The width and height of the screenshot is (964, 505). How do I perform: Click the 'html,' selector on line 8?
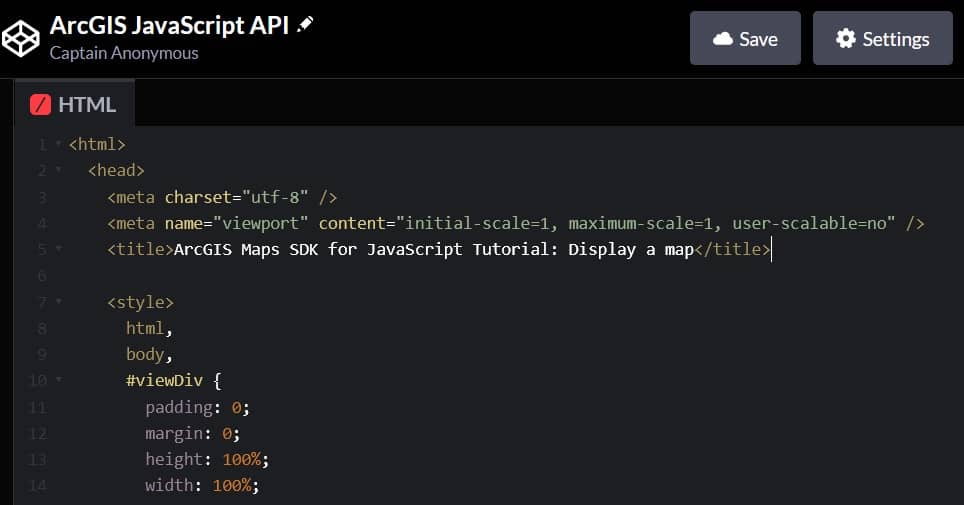[x=149, y=328]
